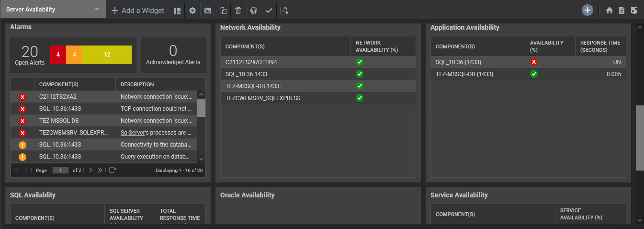This screenshot has height=229, width=644.
Task: Click SQL_10.36 {1433} in Application Availability
Action: click(459, 62)
